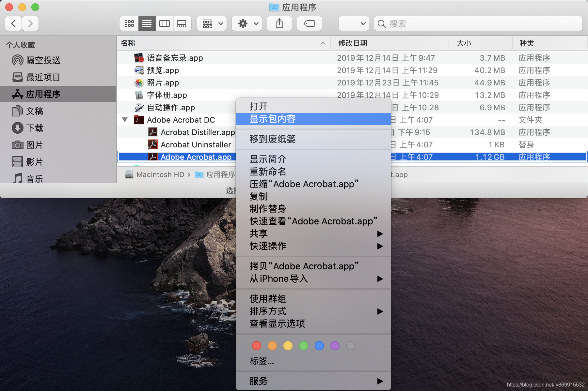
Task: Select the 照片.app icon
Action: 139,83
